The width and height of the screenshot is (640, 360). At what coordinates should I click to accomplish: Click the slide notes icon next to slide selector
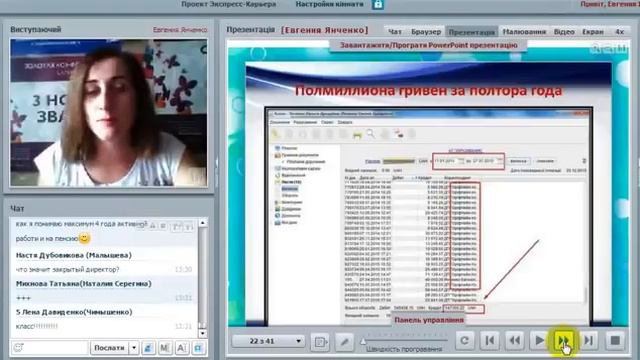pos(320,341)
